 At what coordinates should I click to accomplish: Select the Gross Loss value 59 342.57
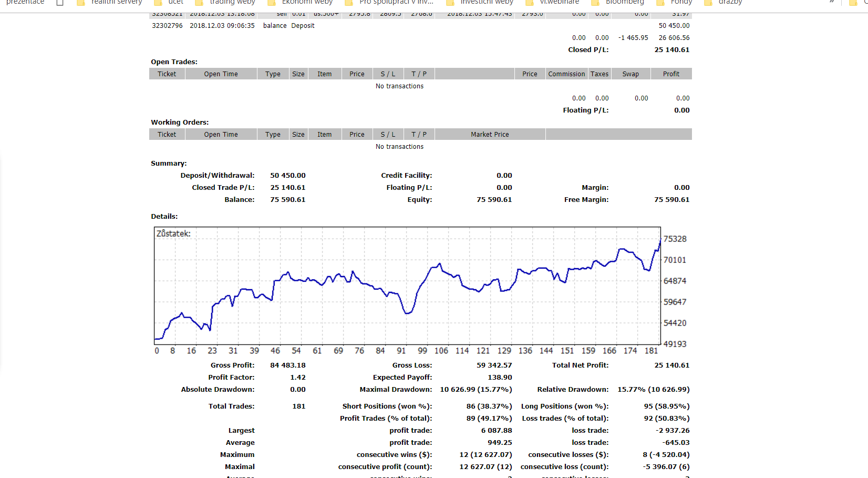click(494, 365)
